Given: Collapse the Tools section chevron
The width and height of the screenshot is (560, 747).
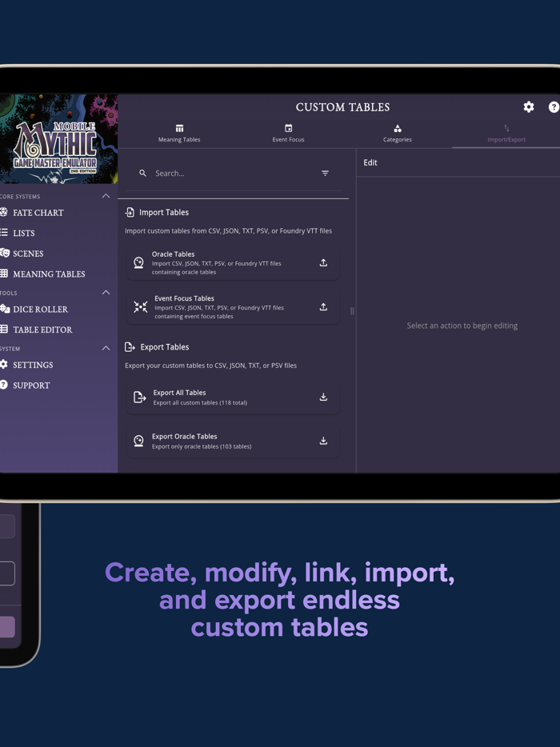Looking at the screenshot, I should coord(106,293).
